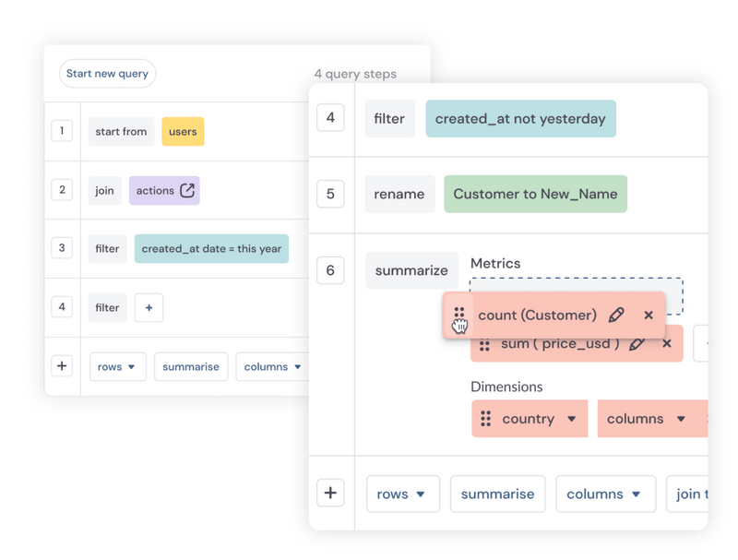Image resolution: width=738 pixels, height=560 pixels.
Task: Remove count (Customer) metric via X icon
Action: point(648,315)
